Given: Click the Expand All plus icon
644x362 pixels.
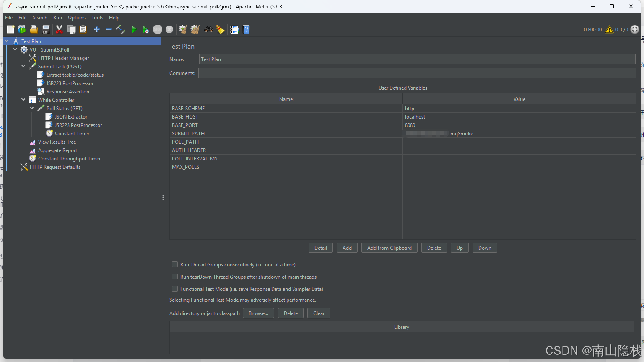Looking at the screenshot, I should 97,29.
